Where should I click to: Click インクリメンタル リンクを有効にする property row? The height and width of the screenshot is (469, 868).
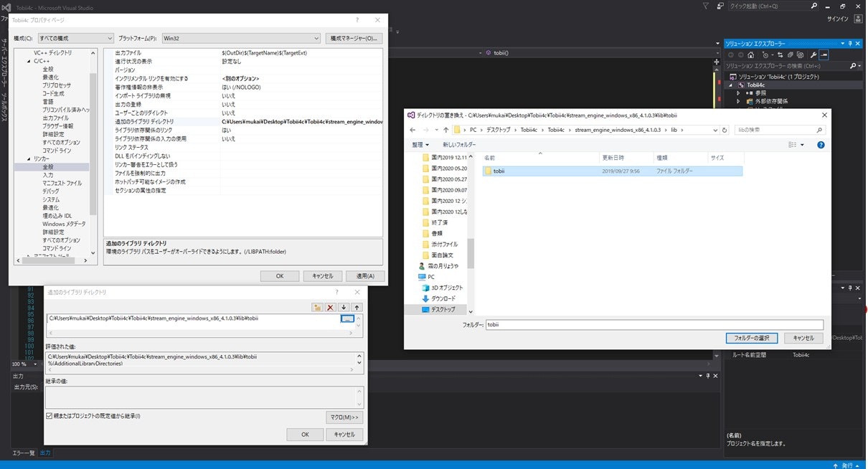coord(243,79)
